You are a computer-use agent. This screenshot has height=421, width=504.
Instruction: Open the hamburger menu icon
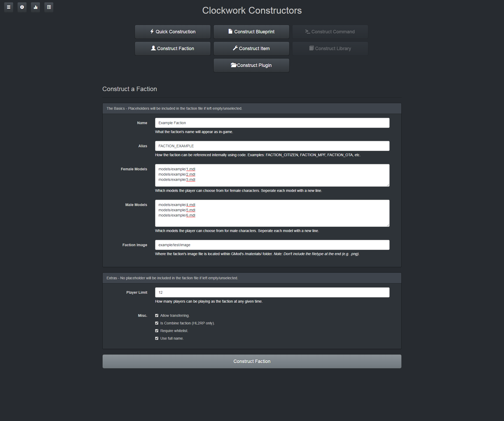click(x=9, y=7)
